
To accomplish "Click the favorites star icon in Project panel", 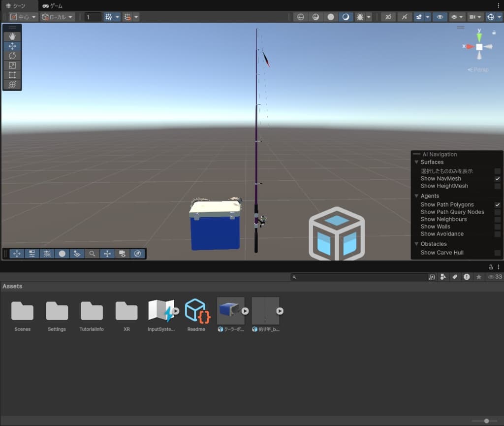I will point(478,277).
